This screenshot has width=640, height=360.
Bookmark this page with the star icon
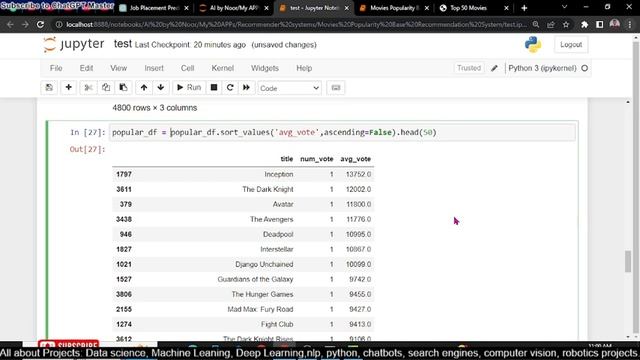tap(566, 24)
